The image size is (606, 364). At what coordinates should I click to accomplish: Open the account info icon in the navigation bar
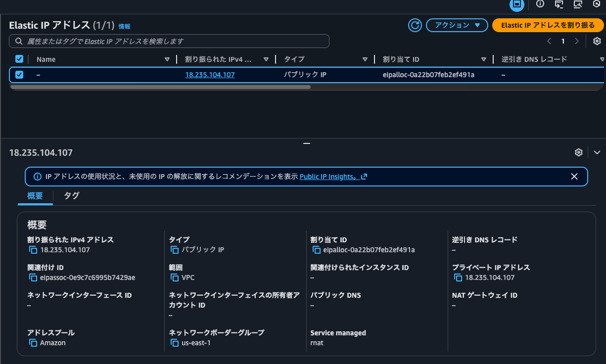click(x=540, y=4)
